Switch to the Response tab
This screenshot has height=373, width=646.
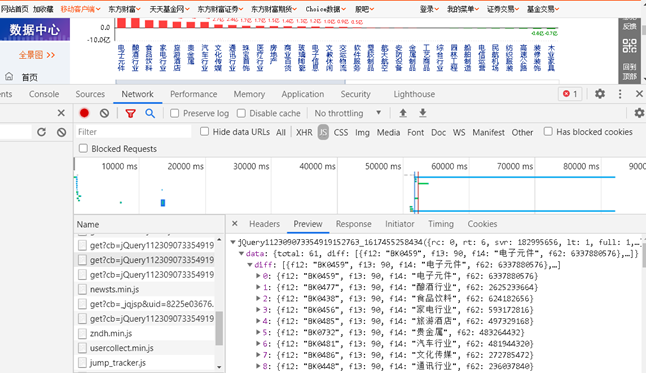[x=353, y=224]
